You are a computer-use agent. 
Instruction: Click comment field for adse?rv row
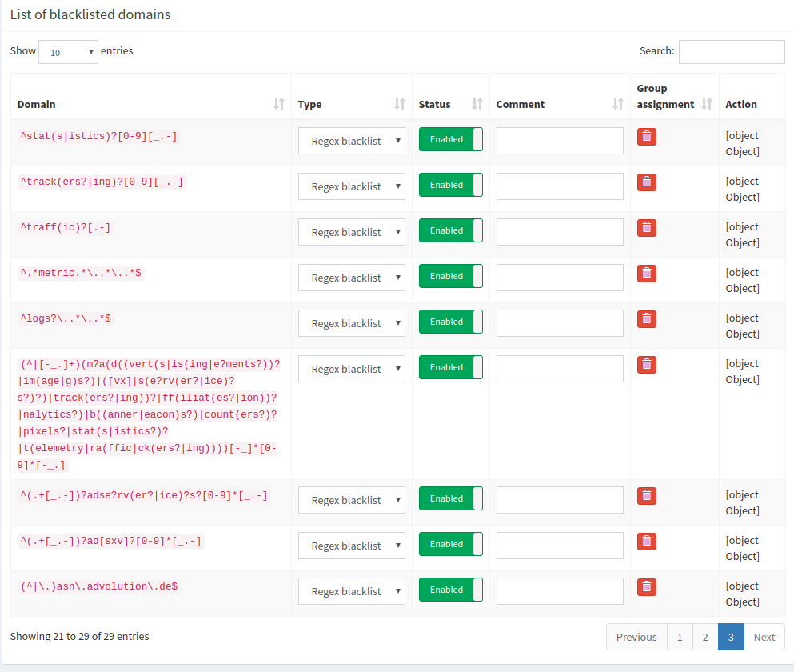click(x=560, y=500)
